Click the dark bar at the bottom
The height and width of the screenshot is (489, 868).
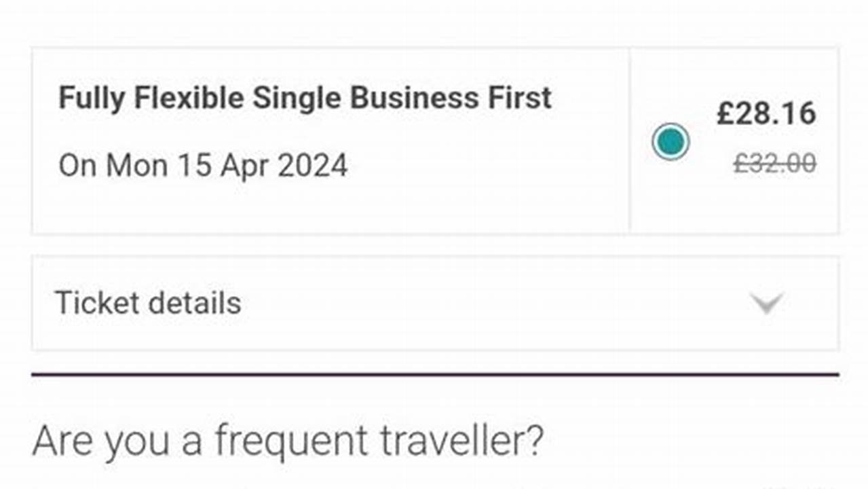[x=434, y=484]
